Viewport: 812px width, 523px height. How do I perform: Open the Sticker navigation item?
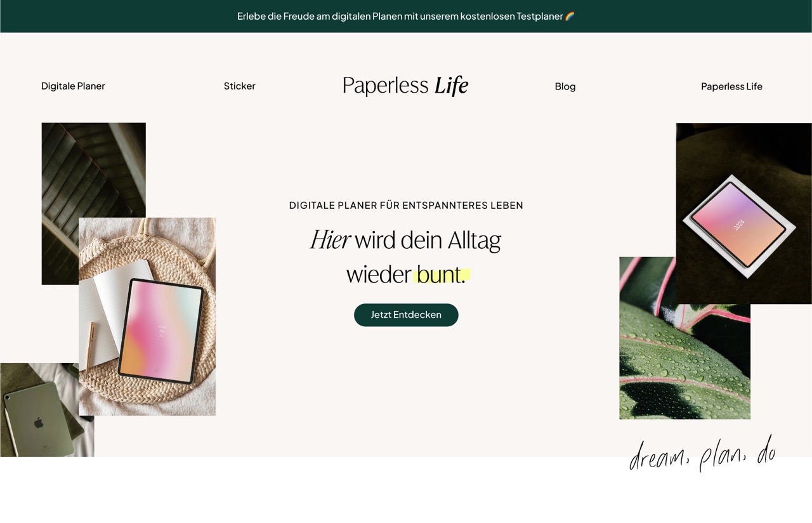tap(239, 86)
